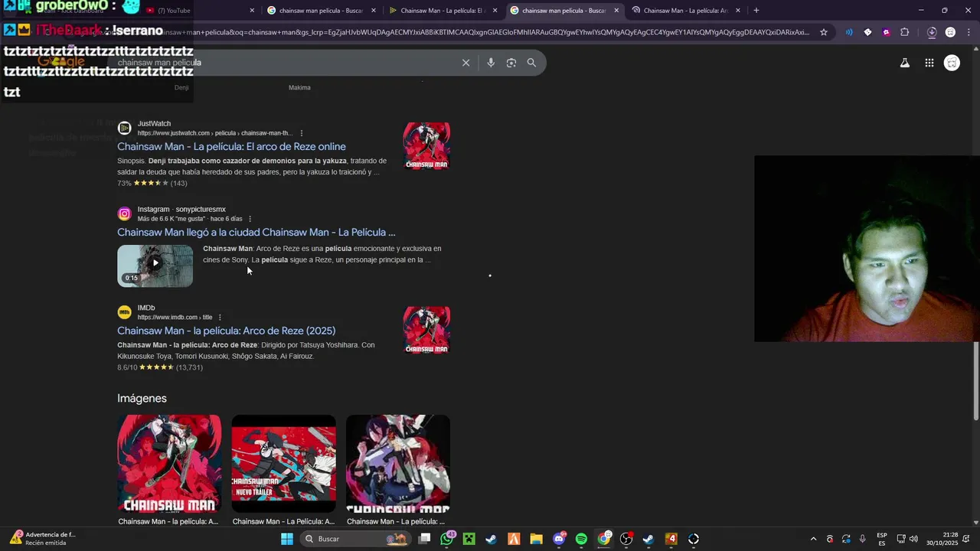Open more options for the Instagram result

[250, 219]
